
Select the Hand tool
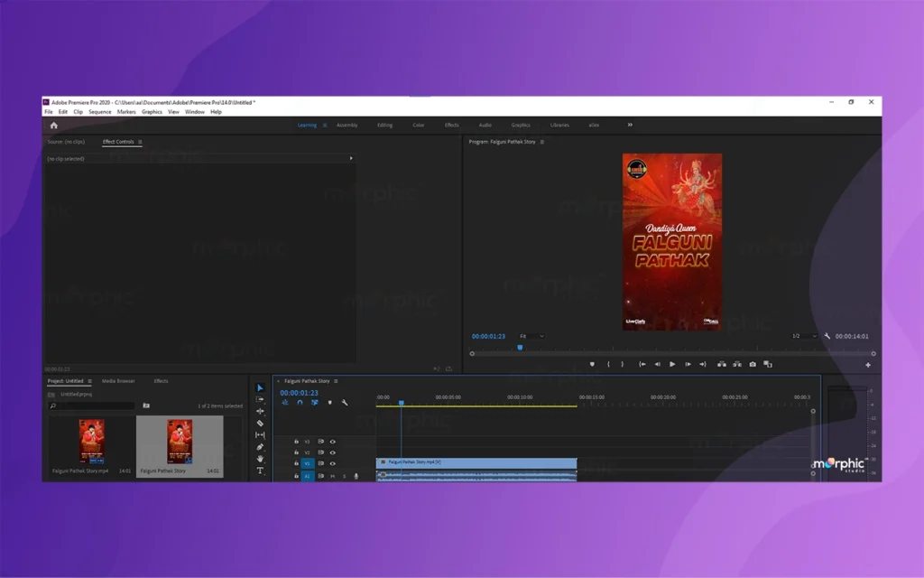click(260, 458)
